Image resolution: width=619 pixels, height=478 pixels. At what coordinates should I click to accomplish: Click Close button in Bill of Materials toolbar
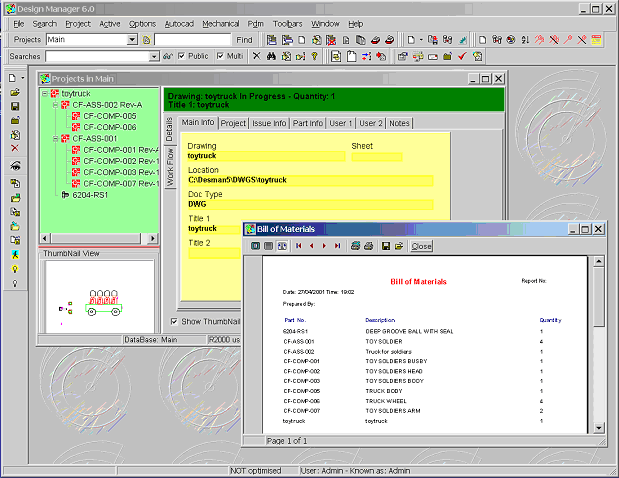tap(421, 246)
